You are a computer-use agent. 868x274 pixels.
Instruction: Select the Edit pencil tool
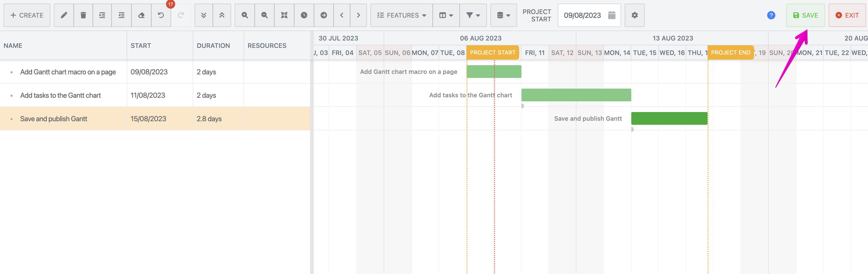63,15
